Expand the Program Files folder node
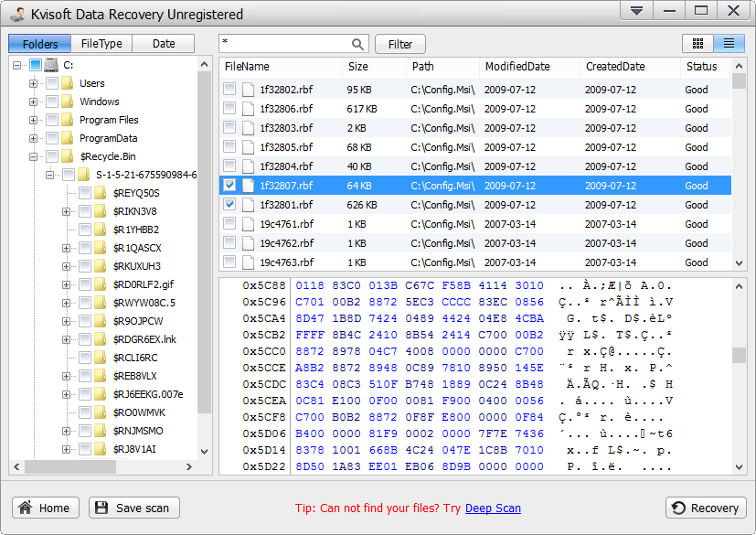Screen dimensions: 756x535 33,120
